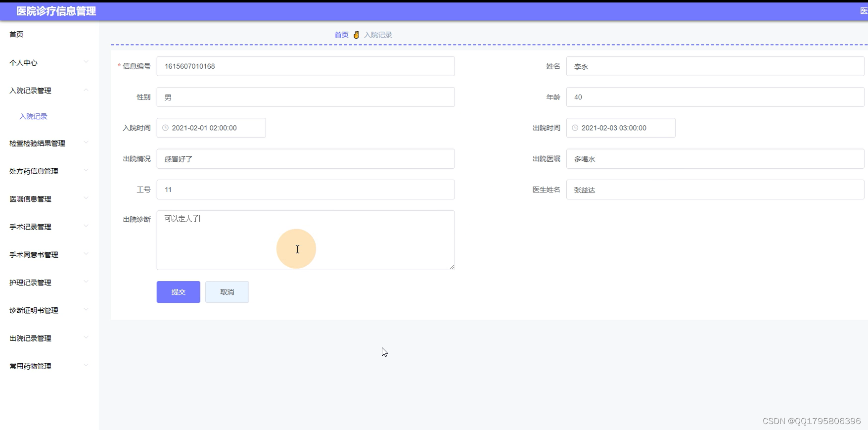Image resolution: width=868 pixels, height=430 pixels.
Task: Click the clock icon in 入院时间 field
Action: (166, 128)
